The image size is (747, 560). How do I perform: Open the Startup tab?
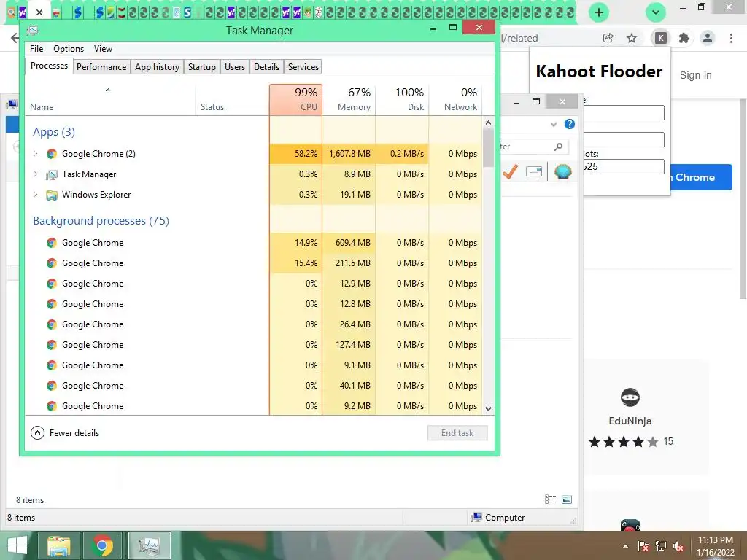click(x=201, y=67)
